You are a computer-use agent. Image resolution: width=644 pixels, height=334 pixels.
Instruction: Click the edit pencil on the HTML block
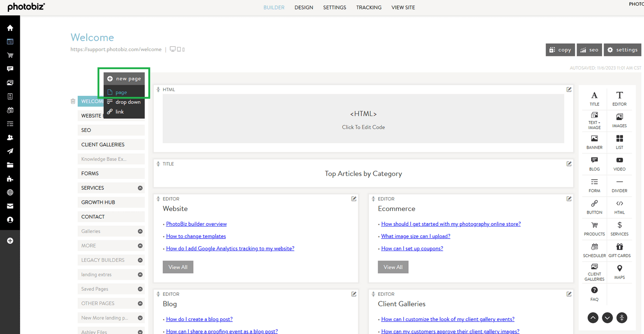[569, 89]
